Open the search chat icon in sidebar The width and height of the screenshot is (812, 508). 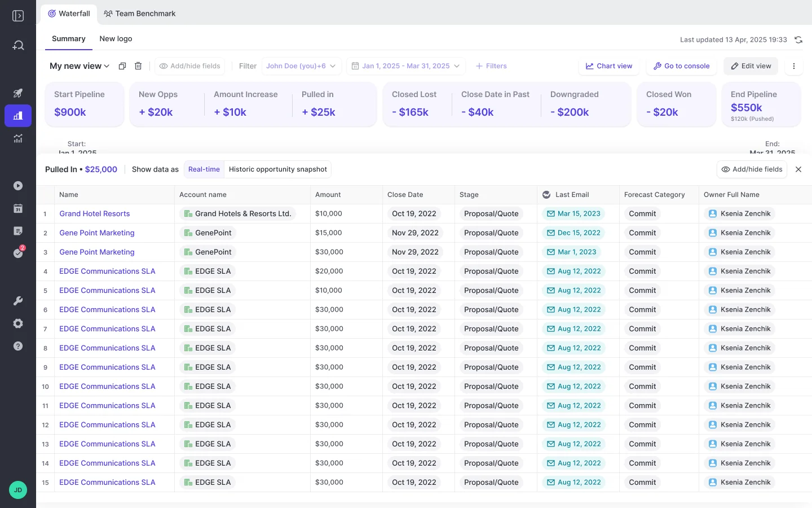18,45
